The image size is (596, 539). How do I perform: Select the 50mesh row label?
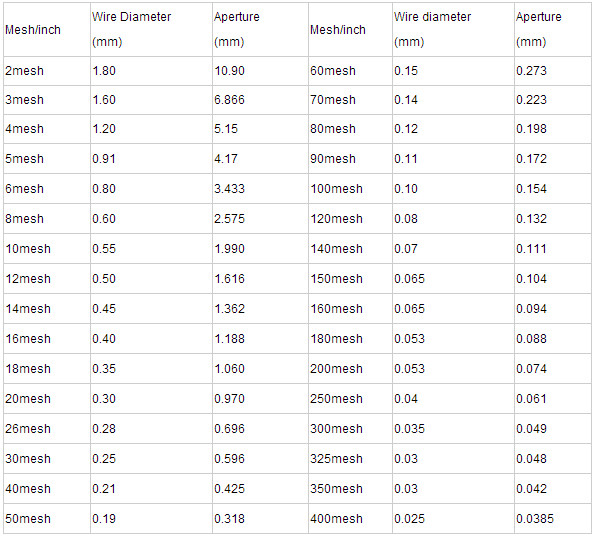(x=28, y=519)
